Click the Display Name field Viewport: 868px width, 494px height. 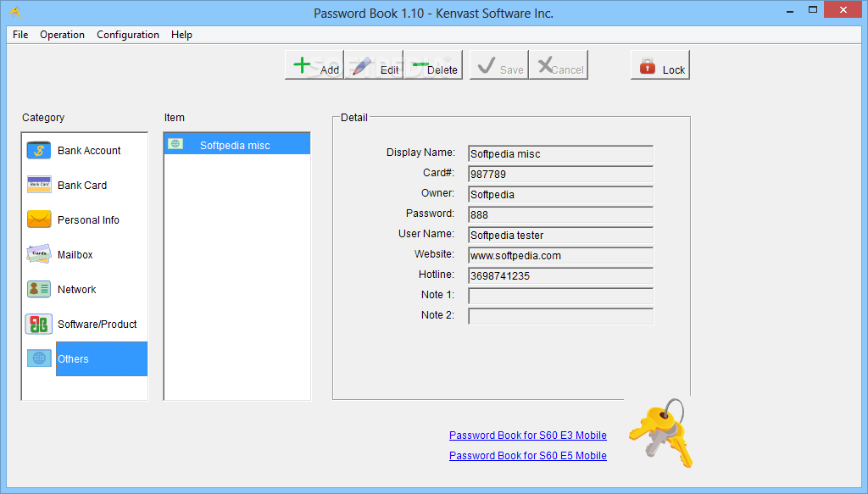560,153
